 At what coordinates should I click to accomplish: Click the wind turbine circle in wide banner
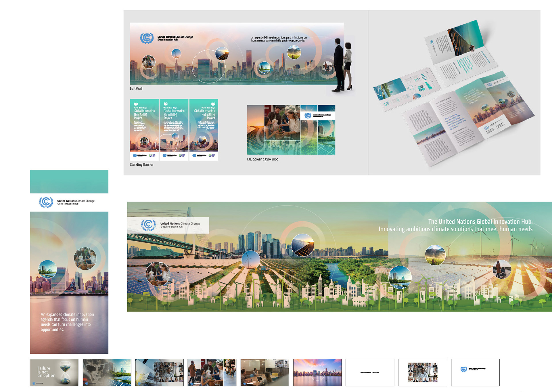251,260
